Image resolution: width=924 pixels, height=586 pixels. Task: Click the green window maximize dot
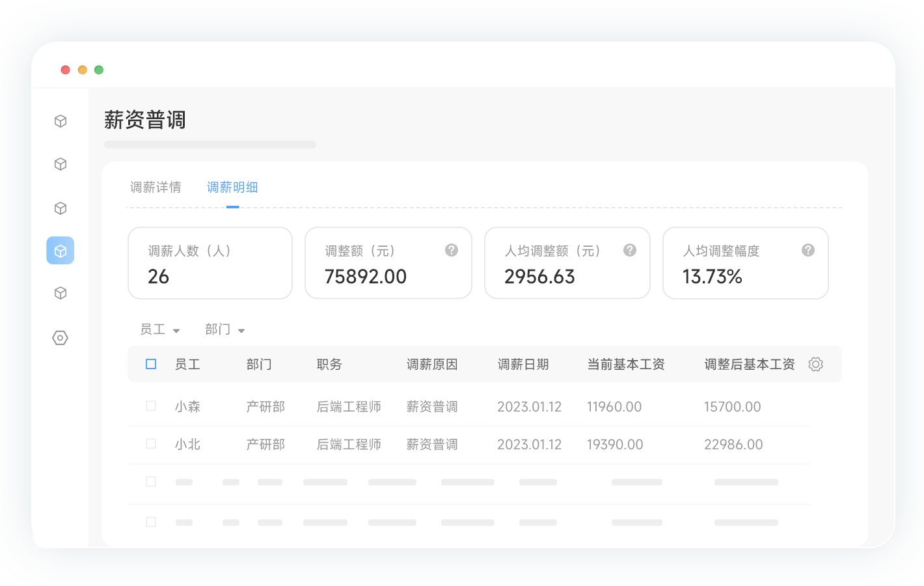99,70
